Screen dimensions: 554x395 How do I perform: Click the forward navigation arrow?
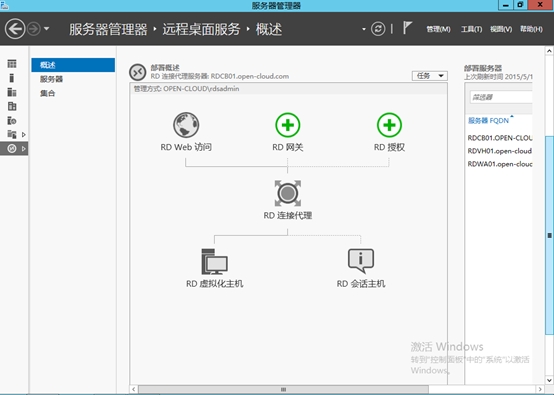34,29
